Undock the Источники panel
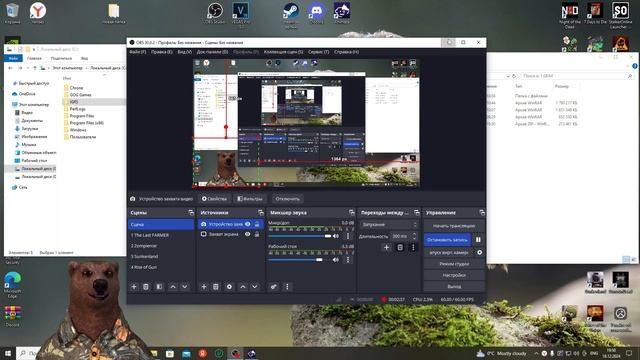 [261, 213]
